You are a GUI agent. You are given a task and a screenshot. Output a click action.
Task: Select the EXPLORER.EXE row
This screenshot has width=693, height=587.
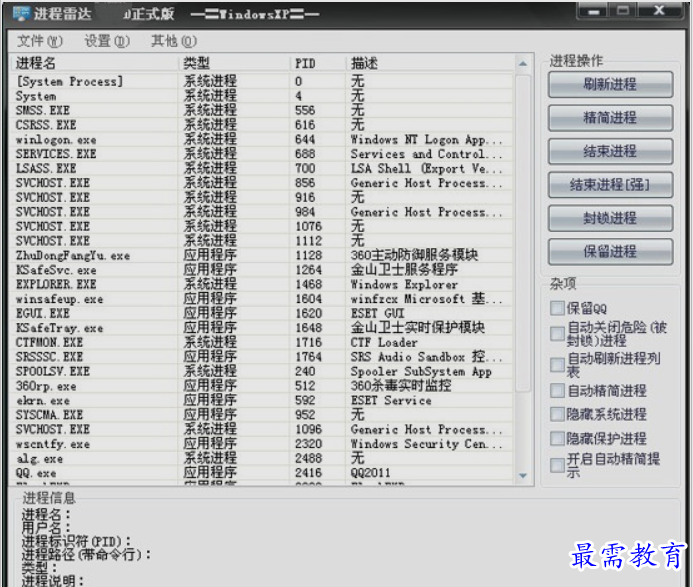[x=262, y=284]
